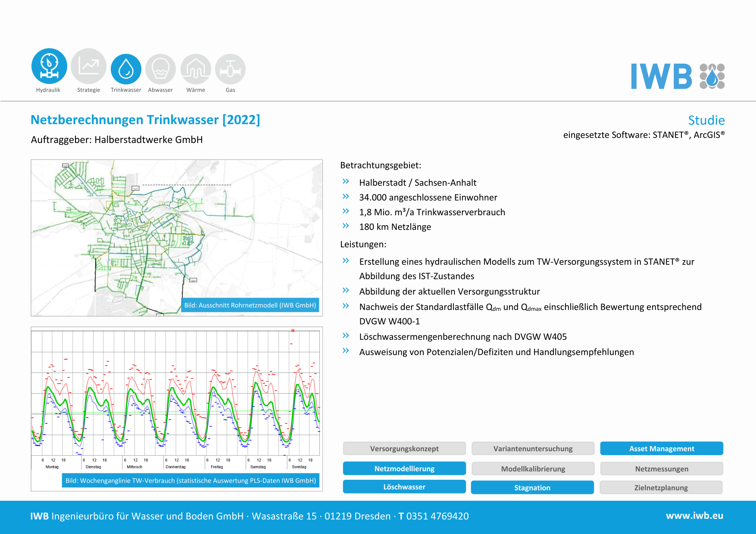
Task: Select the Strategie chart icon
Action: (x=88, y=66)
